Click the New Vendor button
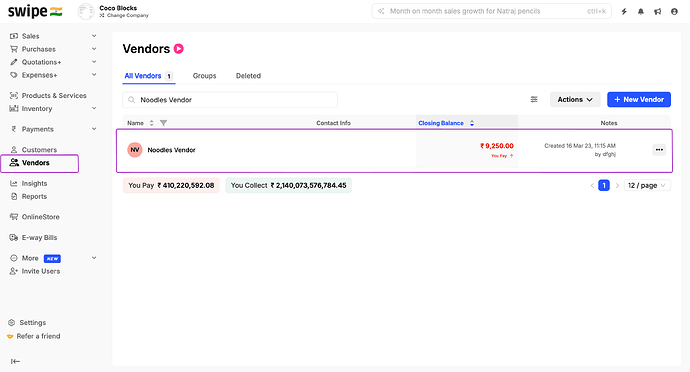This screenshot has height=372, width=690. tap(639, 99)
